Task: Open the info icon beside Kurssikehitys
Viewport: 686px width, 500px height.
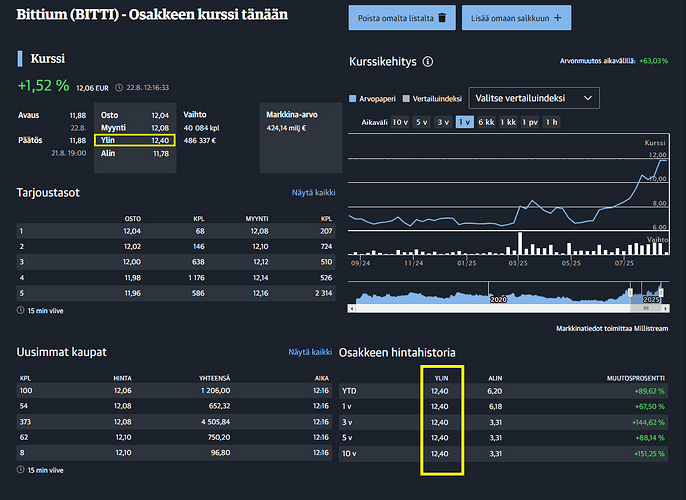Action: [428, 62]
